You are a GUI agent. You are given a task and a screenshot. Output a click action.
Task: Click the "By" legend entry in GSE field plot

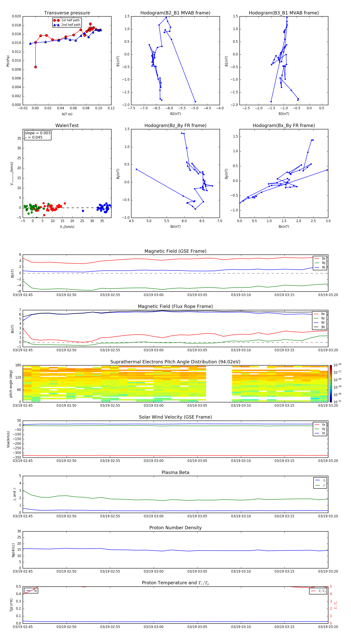[320, 263]
